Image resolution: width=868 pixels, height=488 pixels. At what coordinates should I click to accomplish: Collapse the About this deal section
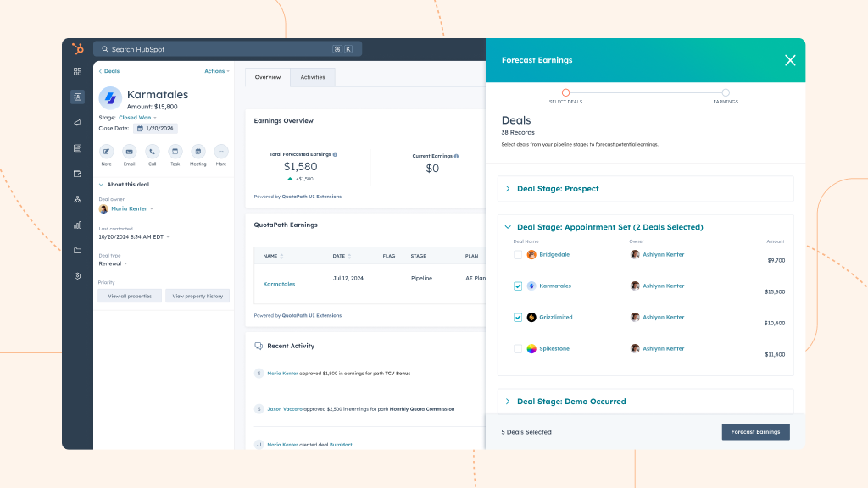tap(102, 185)
